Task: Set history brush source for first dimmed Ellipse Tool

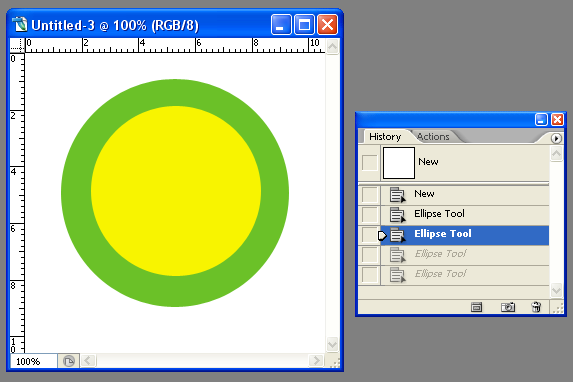Action: pos(369,255)
